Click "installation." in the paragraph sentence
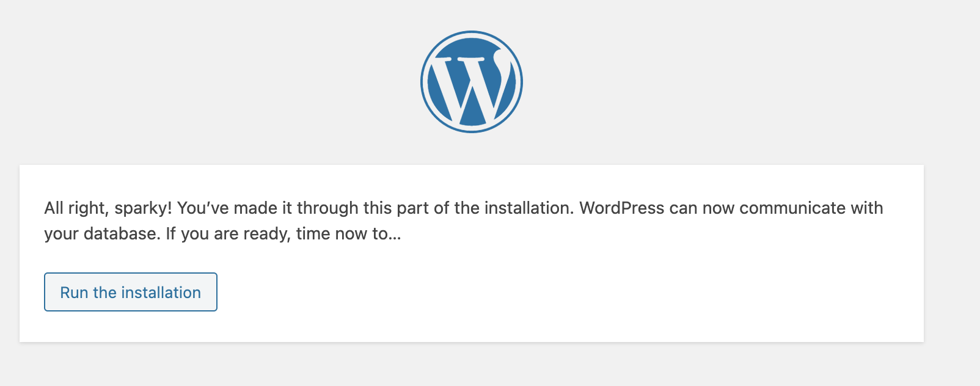980x386 pixels. [x=529, y=208]
